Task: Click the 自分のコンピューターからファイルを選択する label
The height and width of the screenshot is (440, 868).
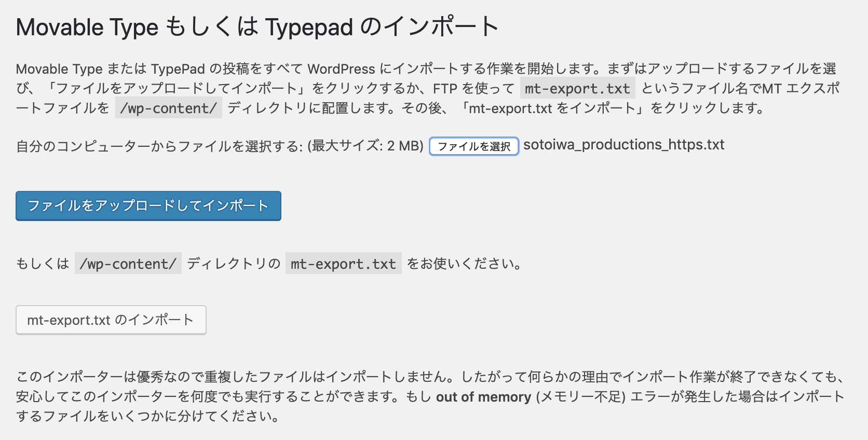Action: point(159,146)
